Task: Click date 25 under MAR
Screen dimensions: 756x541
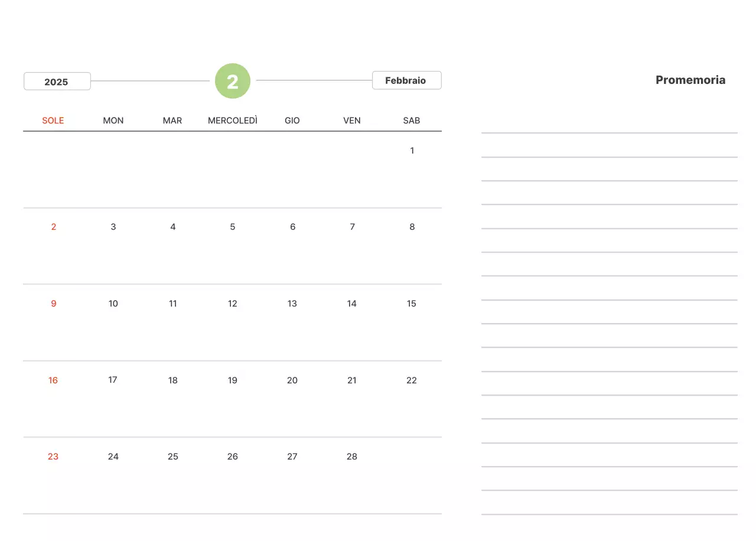Action: pyautogui.click(x=173, y=457)
